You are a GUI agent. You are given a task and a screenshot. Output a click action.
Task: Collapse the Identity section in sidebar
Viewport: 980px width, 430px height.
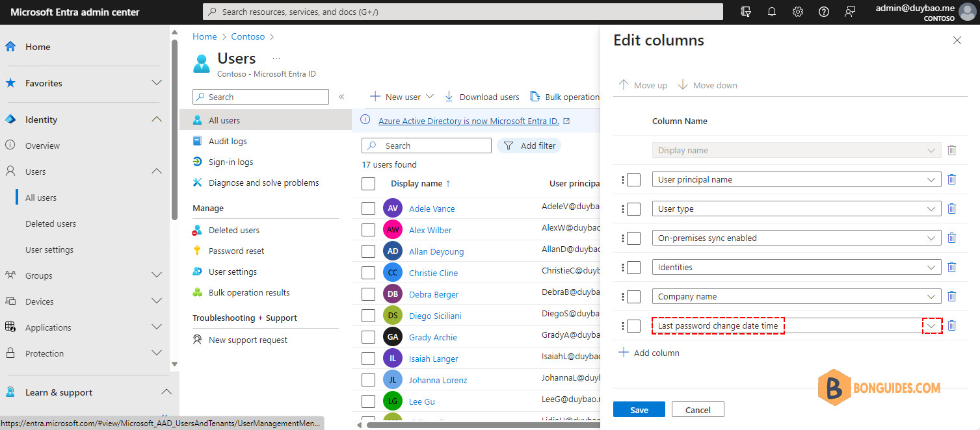[x=156, y=120]
